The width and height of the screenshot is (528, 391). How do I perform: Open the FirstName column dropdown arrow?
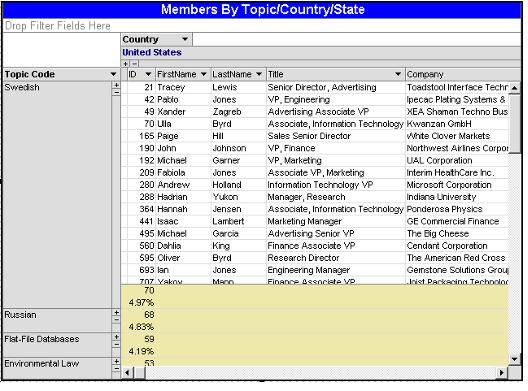click(204, 74)
